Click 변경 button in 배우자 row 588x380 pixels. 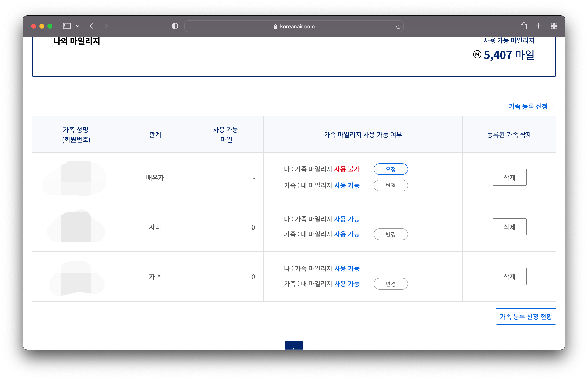[390, 185]
